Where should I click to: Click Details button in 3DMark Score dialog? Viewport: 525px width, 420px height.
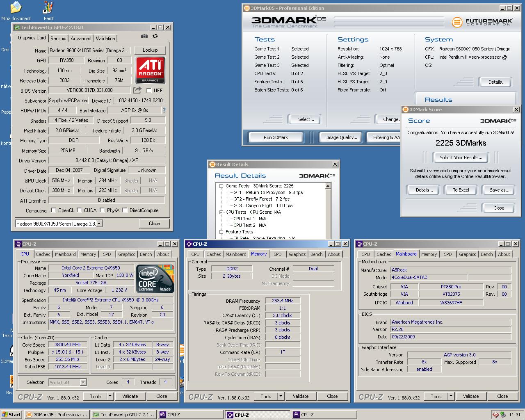424,190
